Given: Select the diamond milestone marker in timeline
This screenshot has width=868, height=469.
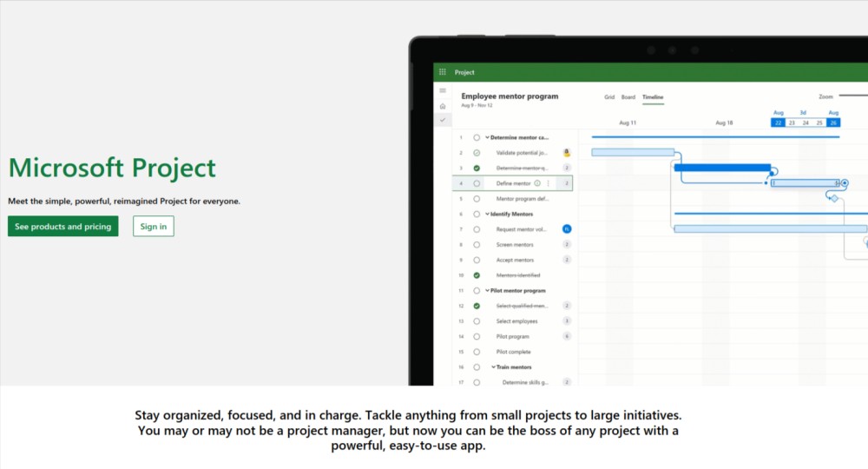Looking at the screenshot, I should (834, 198).
